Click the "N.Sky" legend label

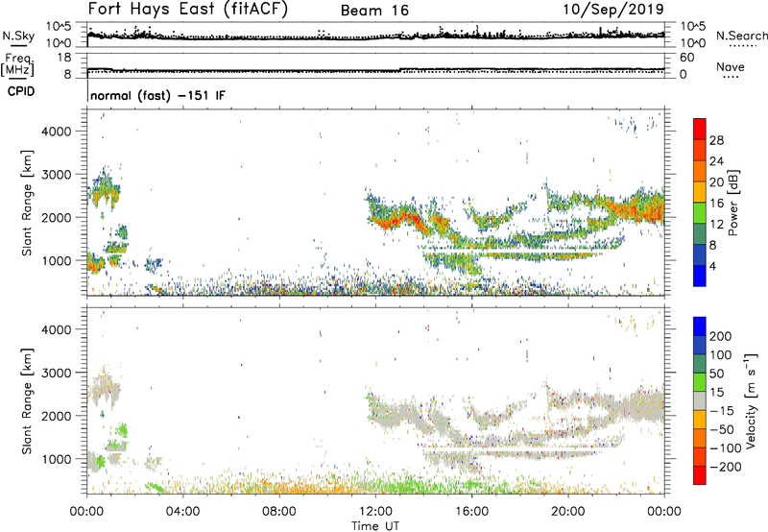click(x=18, y=36)
